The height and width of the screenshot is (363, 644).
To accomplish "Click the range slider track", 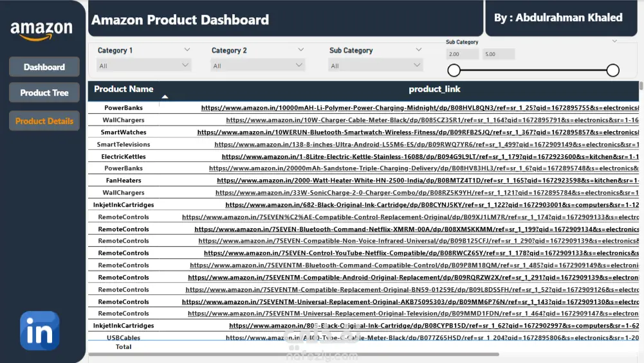I will coord(533,70).
